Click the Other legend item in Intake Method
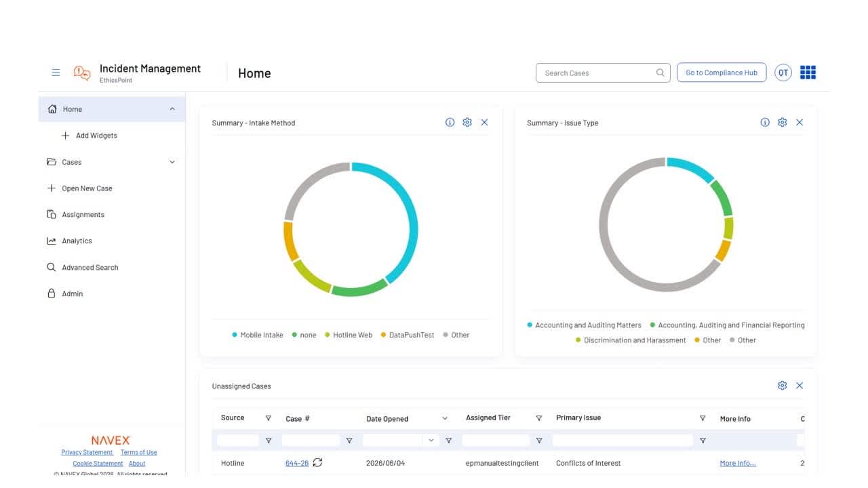This screenshot has width=868, height=488. (x=456, y=335)
